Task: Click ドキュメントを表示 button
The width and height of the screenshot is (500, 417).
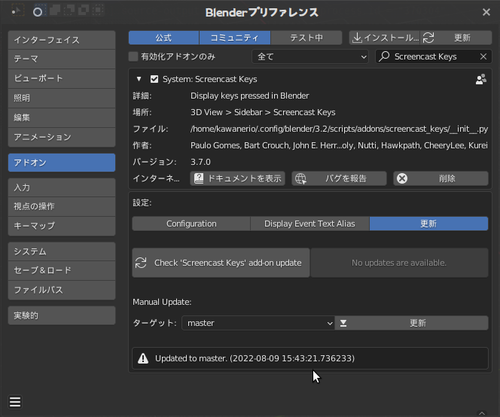Action: 237,178
